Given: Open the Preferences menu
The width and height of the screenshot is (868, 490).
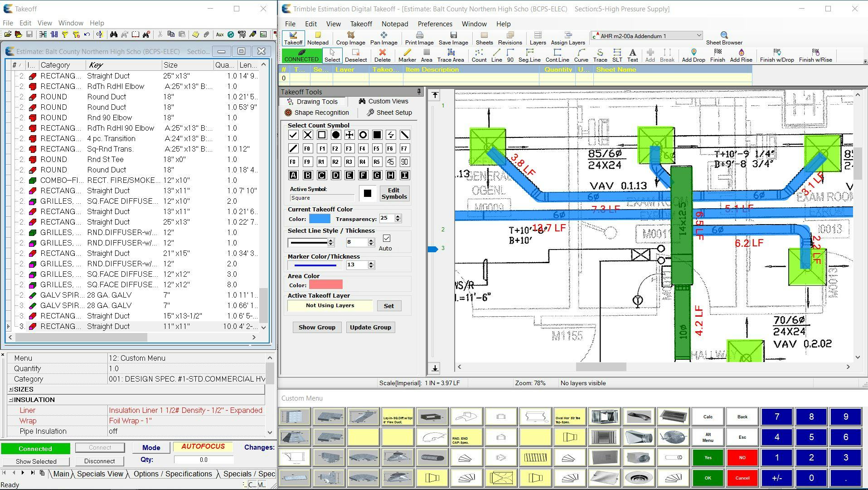Looking at the screenshot, I should click(x=434, y=24).
